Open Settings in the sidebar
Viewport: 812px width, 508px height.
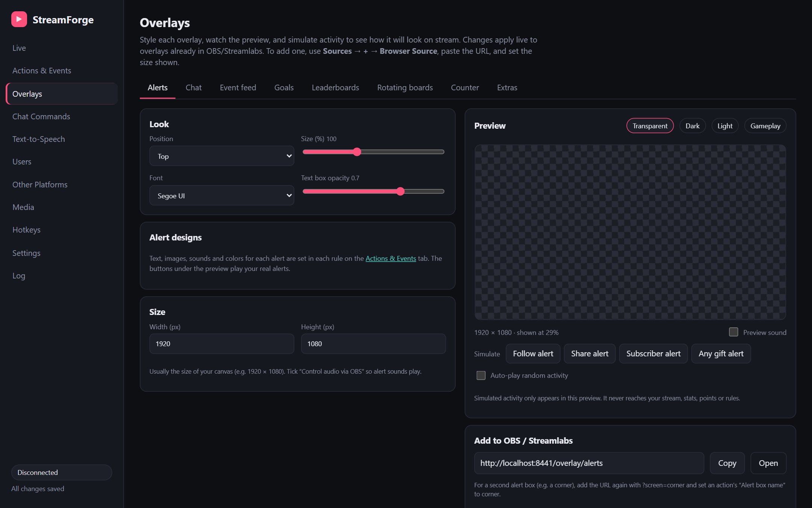tap(62, 253)
